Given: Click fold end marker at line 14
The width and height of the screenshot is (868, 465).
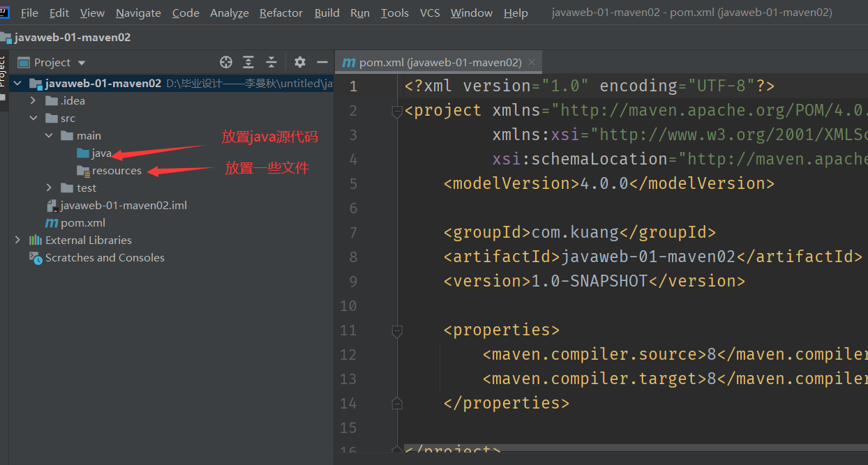Looking at the screenshot, I should (397, 404).
